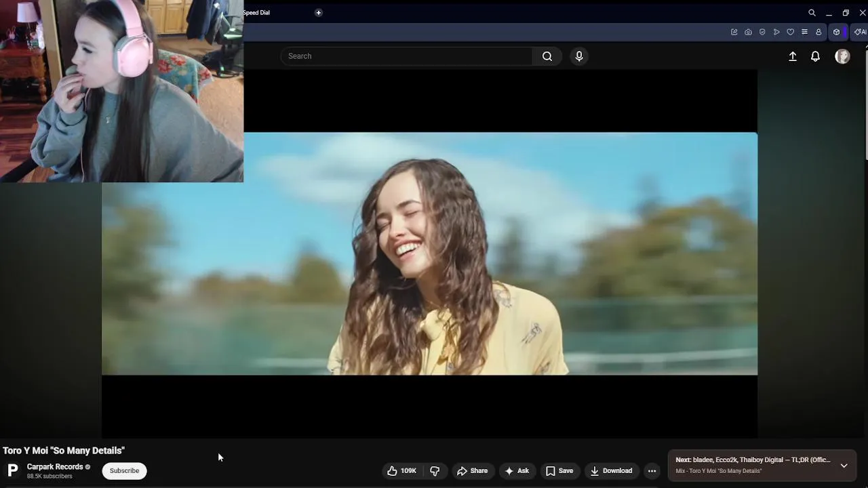Save the video to a playlist
Screen dimensions: 868x488
click(560, 471)
